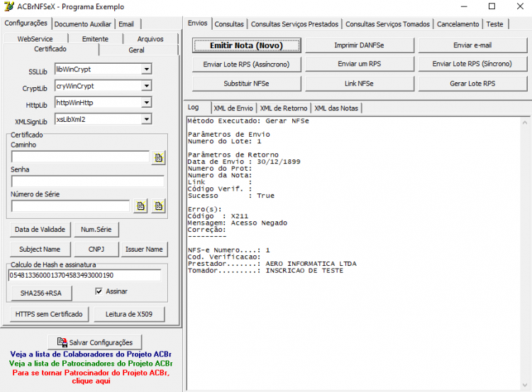Focus the Número de Série input field
Screen dimensions: 532x392
pos(70,206)
